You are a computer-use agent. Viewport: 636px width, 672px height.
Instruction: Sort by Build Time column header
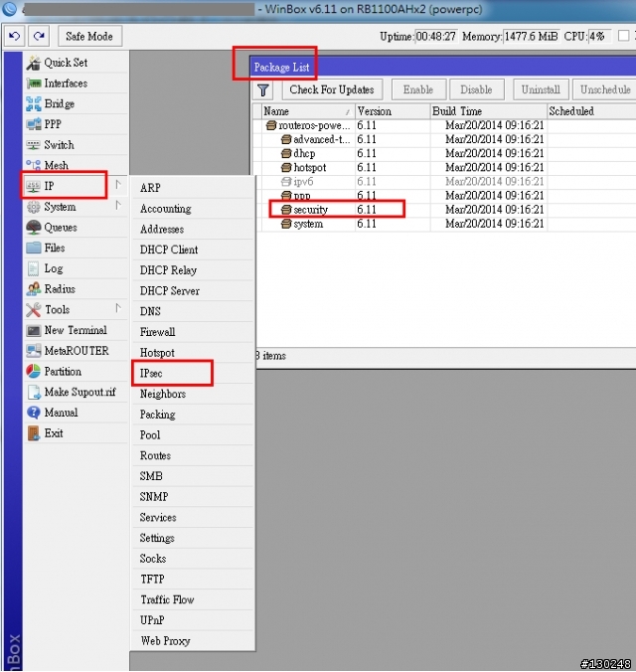[x=489, y=111]
